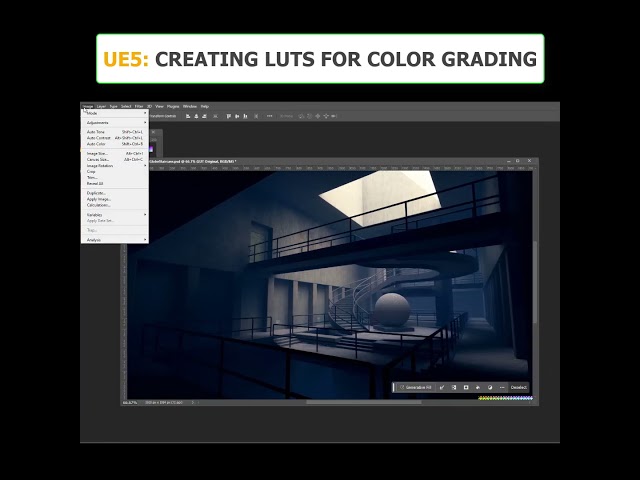Open the Type menu
This screenshot has width=640, height=480.
click(x=113, y=107)
